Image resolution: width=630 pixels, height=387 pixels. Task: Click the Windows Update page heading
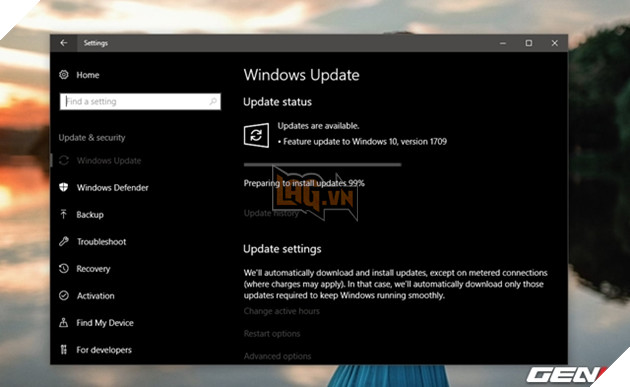(x=301, y=75)
